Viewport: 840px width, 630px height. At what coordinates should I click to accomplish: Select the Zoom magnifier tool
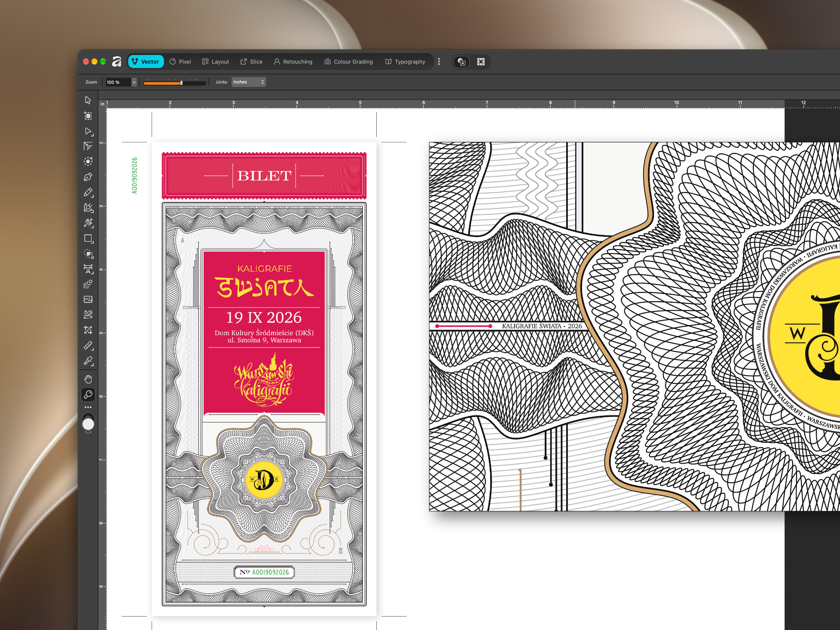click(x=88, y=395)
